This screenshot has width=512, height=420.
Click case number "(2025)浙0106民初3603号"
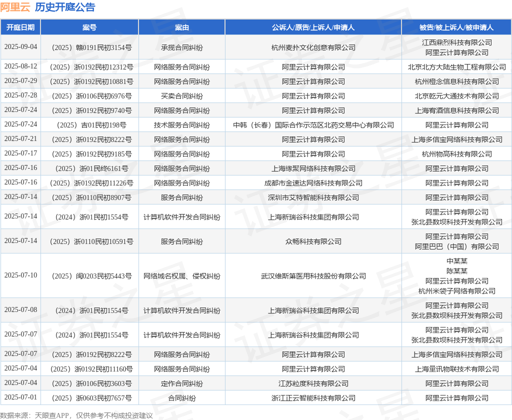point(91,383)
